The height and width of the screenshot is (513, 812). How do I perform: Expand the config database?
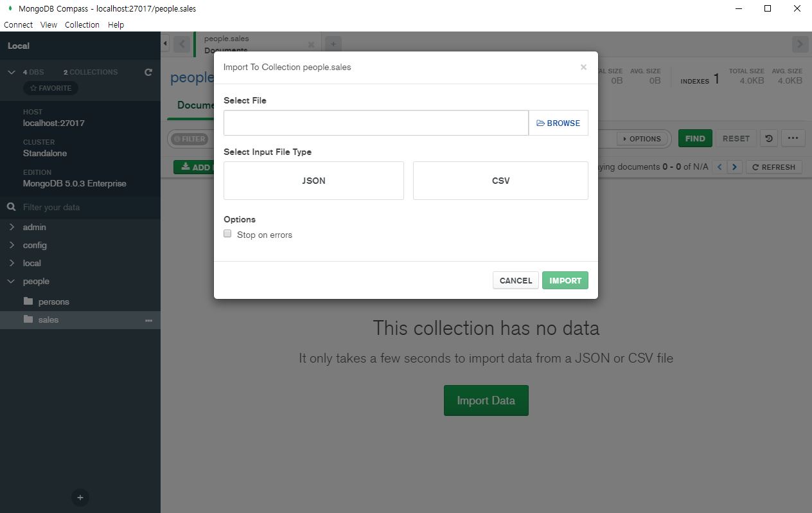pos(11,245)
